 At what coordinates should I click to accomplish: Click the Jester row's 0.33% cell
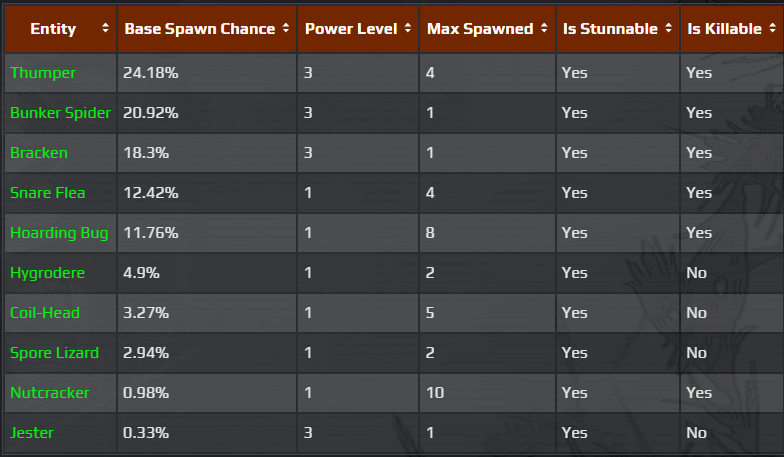(146, 433)
